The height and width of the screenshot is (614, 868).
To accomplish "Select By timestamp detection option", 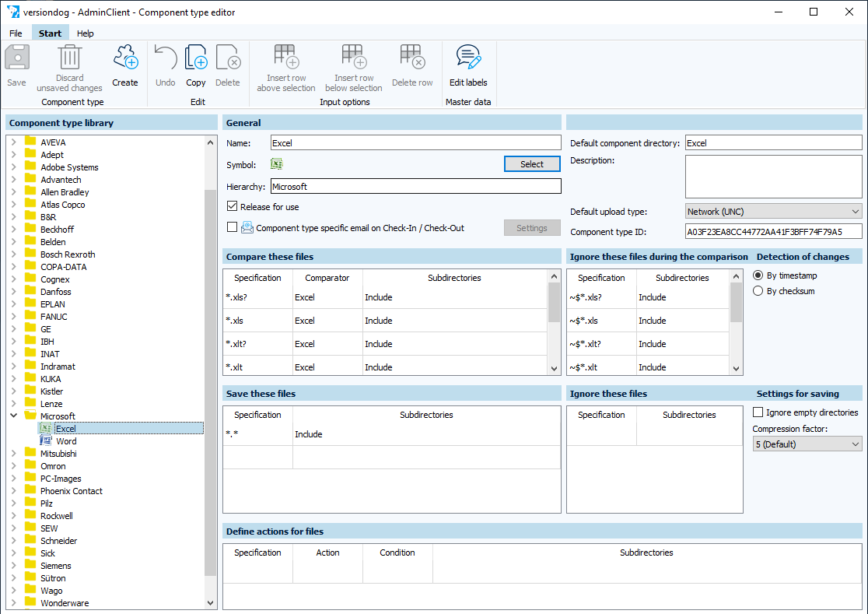I will coord(758,275).
